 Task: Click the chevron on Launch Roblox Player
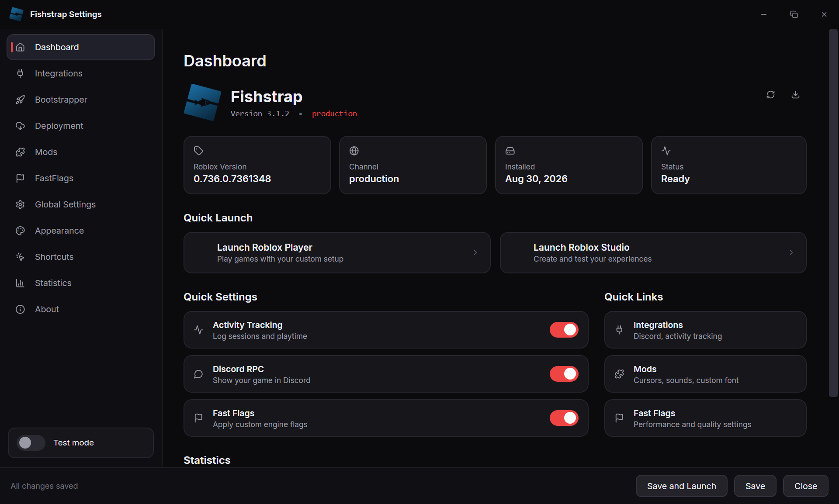point(475,252)
